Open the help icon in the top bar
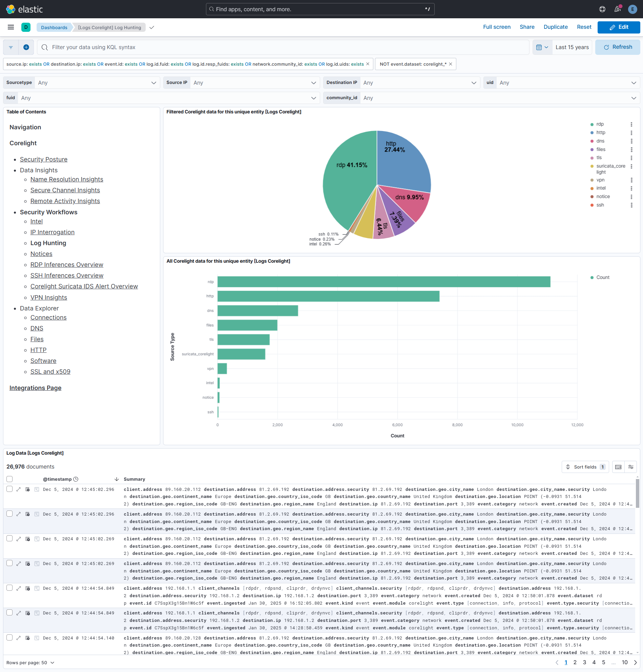 [602, 9]
